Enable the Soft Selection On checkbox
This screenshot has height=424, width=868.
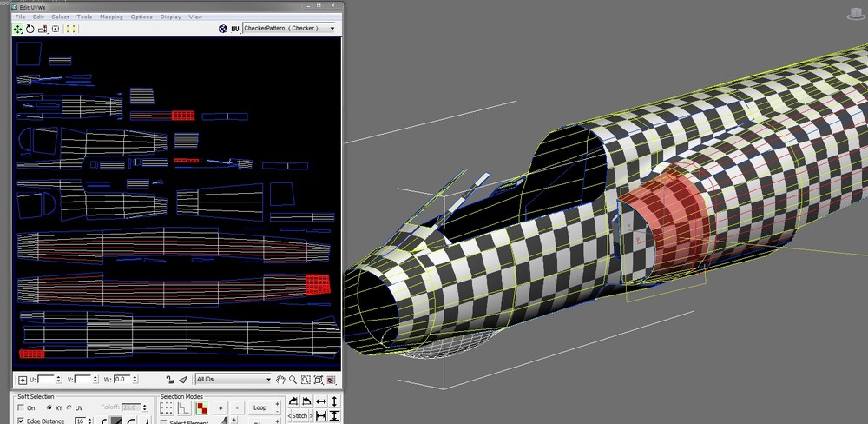click(22, 407)
